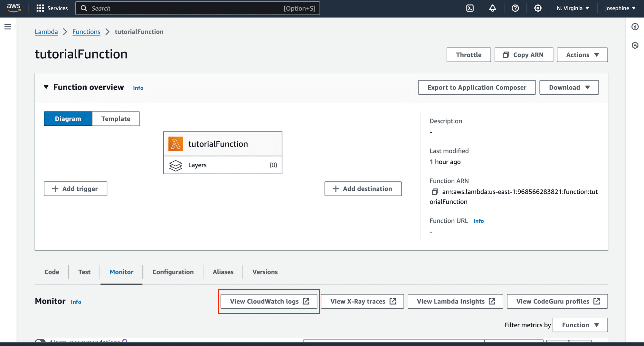Click the Add destination button

point(363,189)
